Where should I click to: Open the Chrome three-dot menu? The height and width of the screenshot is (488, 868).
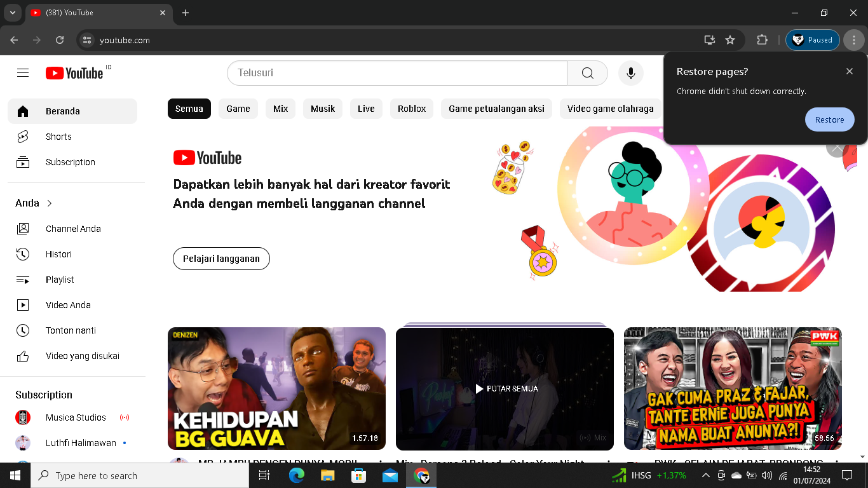854,40
